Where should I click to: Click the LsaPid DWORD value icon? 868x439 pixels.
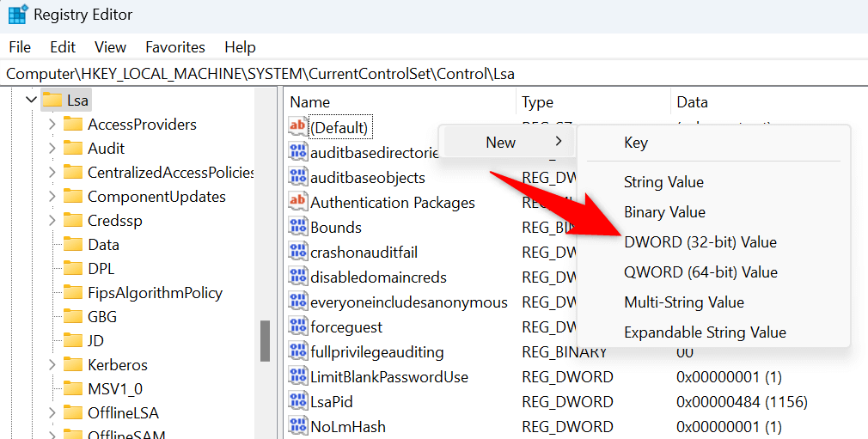297,401
